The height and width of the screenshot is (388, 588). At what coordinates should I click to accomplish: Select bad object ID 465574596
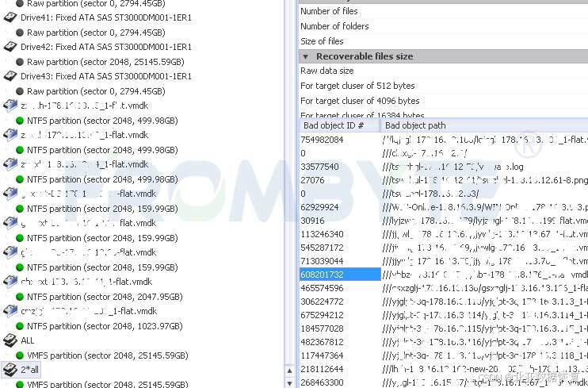322,288
